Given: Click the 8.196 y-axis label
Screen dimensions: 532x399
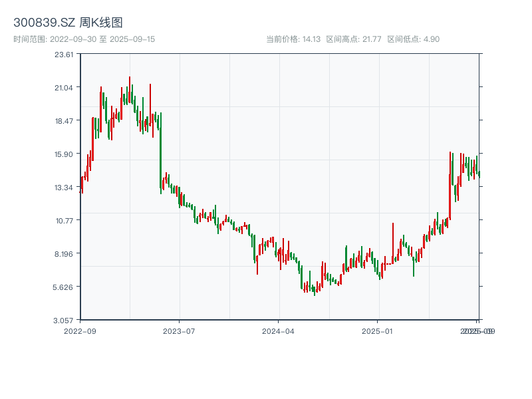Looking at the screenshot, I should click(x=64, y=253).
